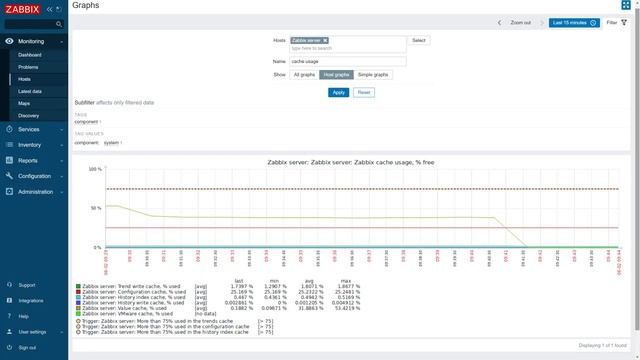Image resolution: width=640 pixels, height=360 pixels.
Task: Click the clock icon in time selector
Action: pyautogui.click(x=593, y=23)
